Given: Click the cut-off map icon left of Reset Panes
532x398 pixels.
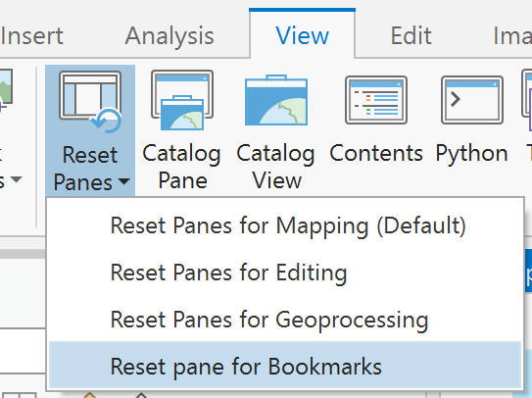Looking at the screenshot, I should (6, 88).
